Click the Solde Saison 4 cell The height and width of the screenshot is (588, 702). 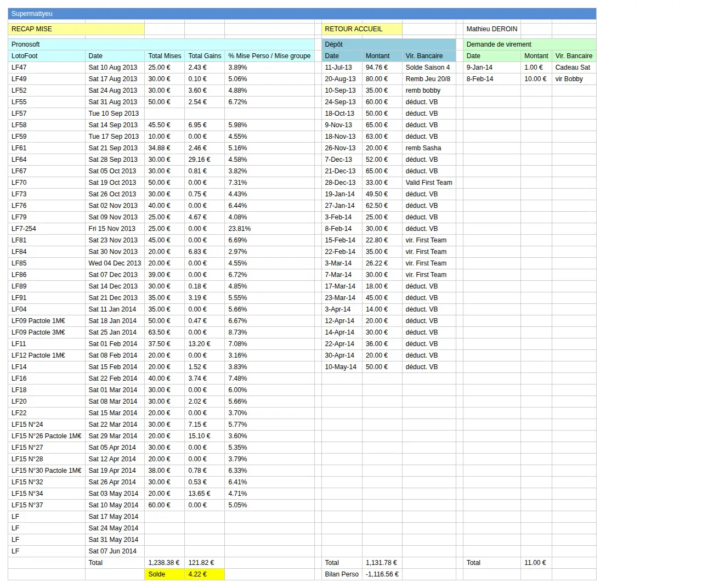pos(429,67)
